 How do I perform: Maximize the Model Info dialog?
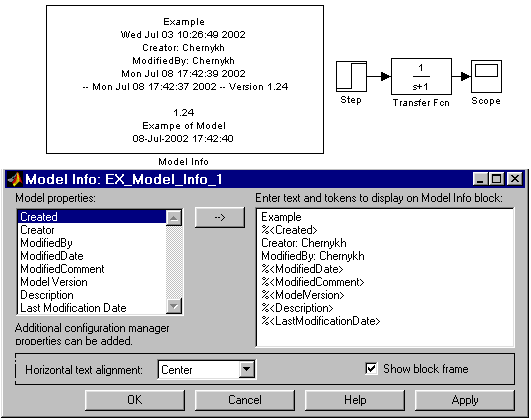[496, 179]
